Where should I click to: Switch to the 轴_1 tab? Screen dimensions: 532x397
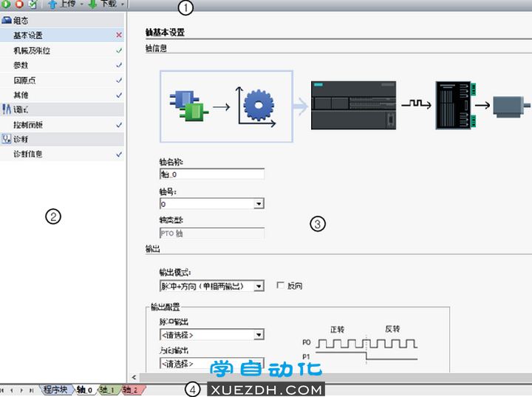tap(108, 390)
